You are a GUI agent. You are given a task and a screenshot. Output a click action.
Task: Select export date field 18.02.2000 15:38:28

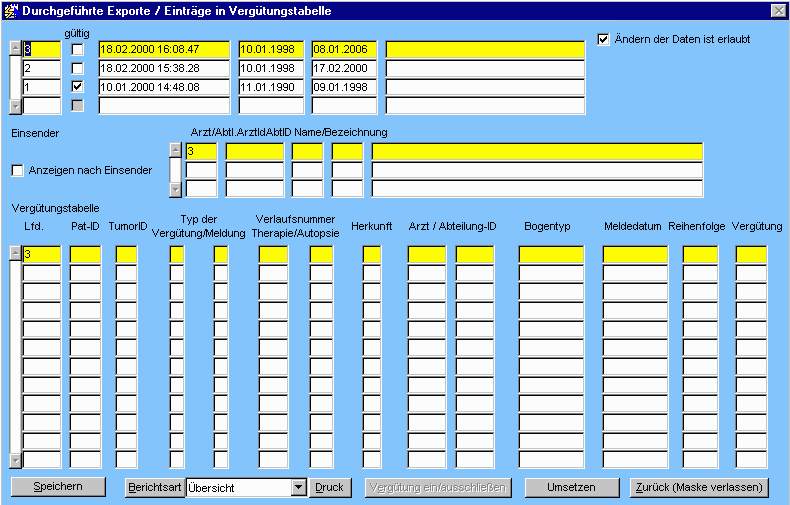(165, 68)
